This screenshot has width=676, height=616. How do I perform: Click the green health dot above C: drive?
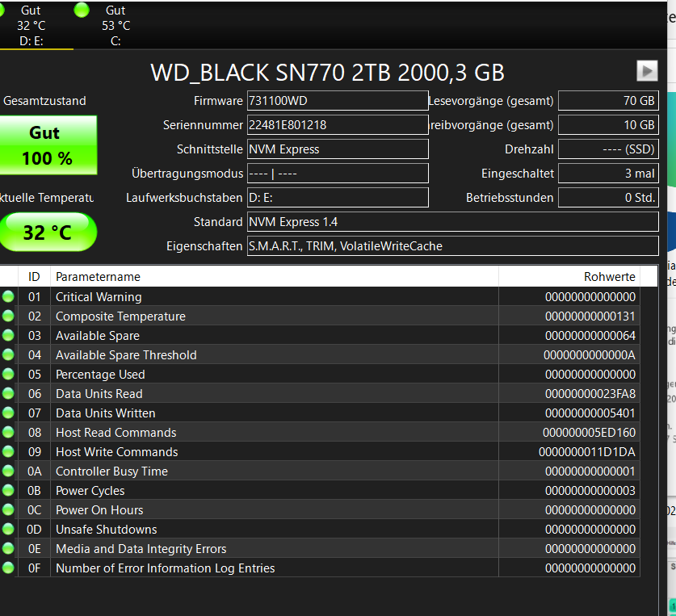pyautogui.click(x=82, y=10)
